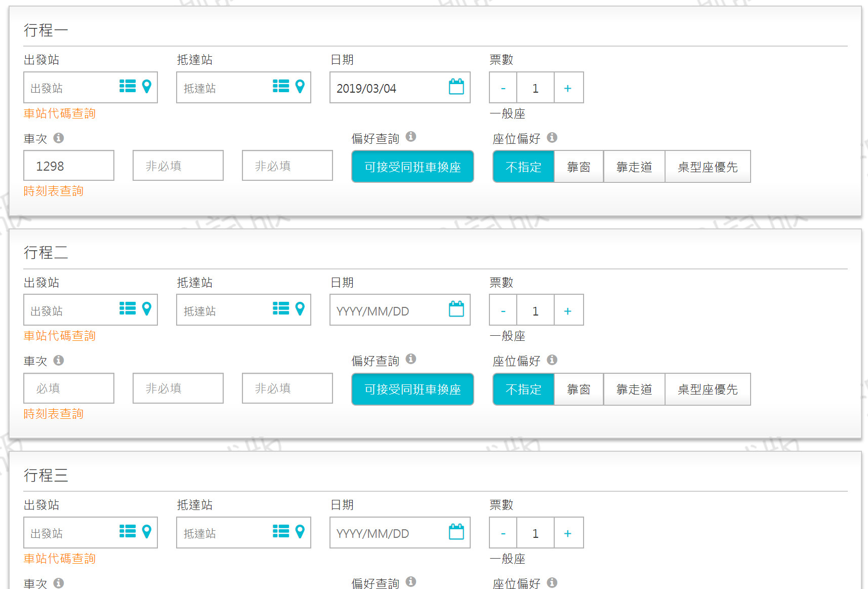Click map pin icon in 行程二 departure station
The image size is (868, 589).
[x=147, y=309]
